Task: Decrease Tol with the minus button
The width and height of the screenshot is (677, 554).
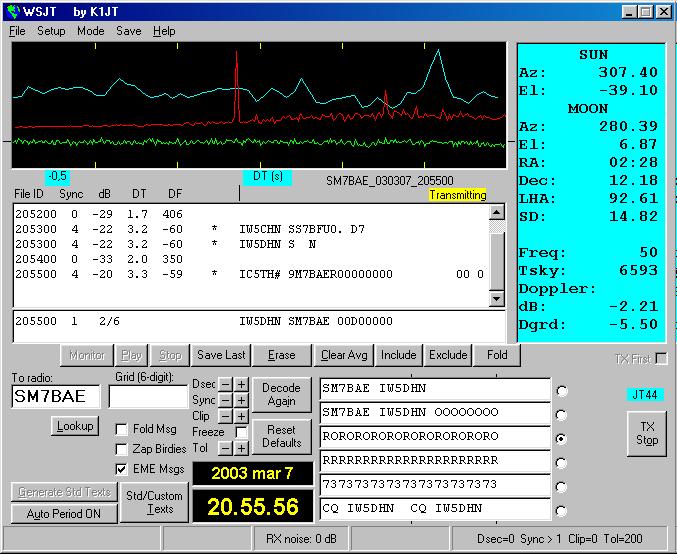Action: pos(225,448)
